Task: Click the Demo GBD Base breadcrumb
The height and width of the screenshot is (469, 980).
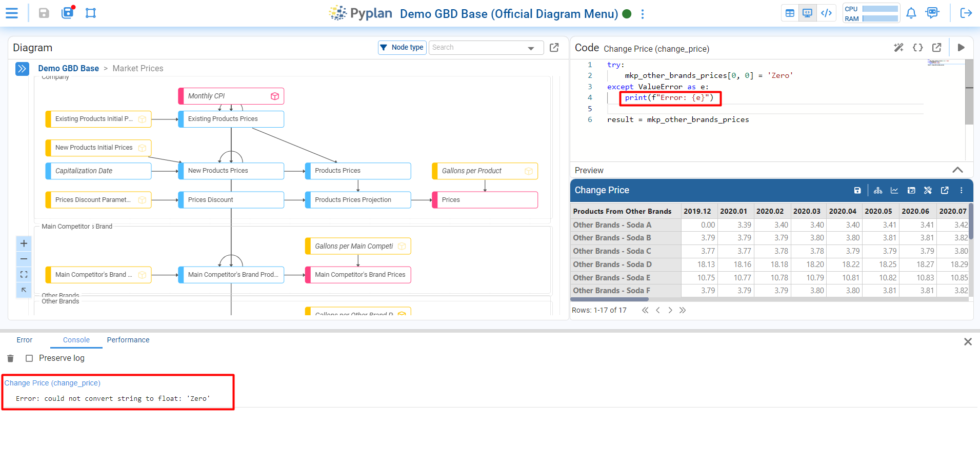Action: (68, 69)
